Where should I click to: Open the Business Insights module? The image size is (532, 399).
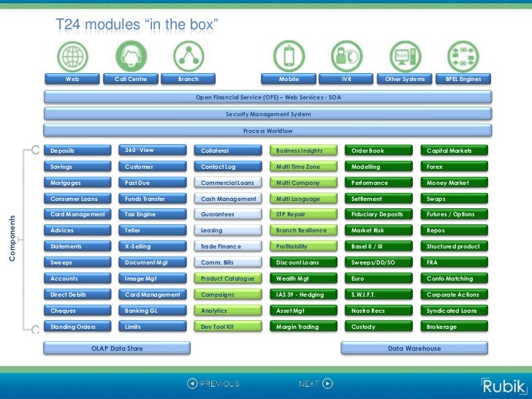304,151
